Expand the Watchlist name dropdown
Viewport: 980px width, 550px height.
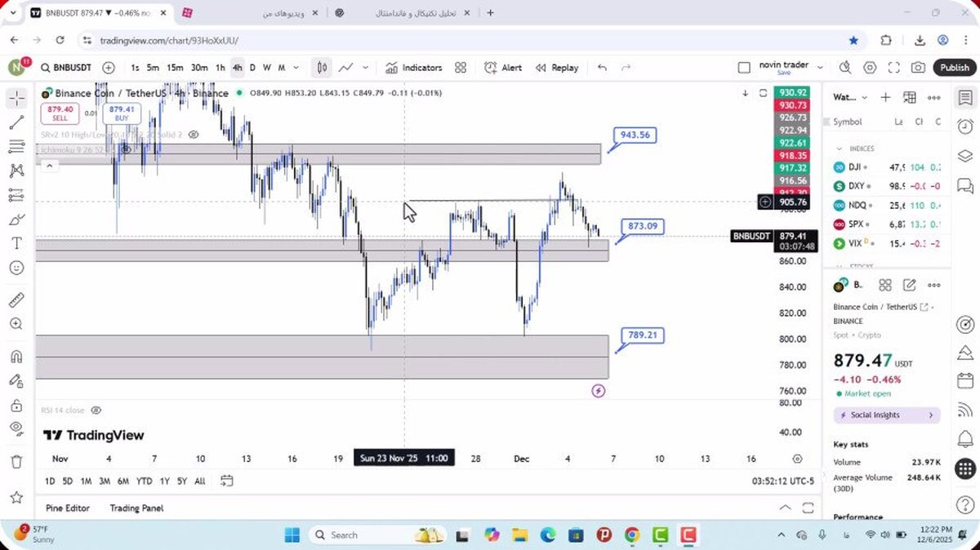coord(865,97)
